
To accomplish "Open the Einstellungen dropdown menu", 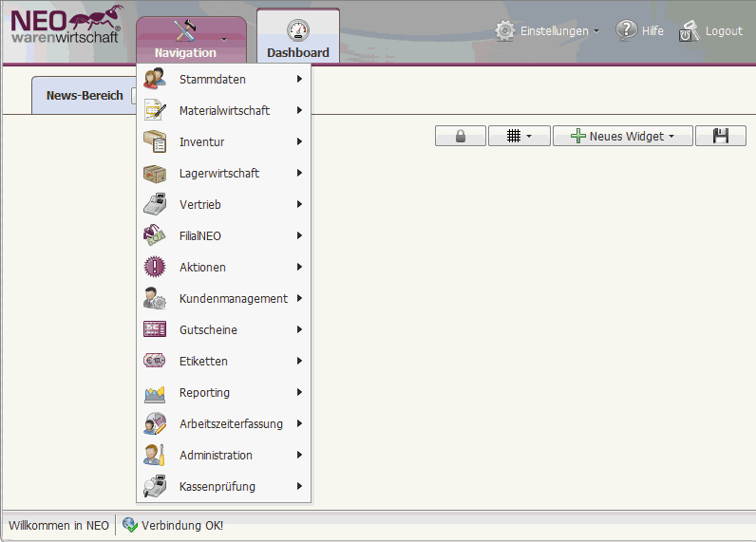I will pos(547,30).
